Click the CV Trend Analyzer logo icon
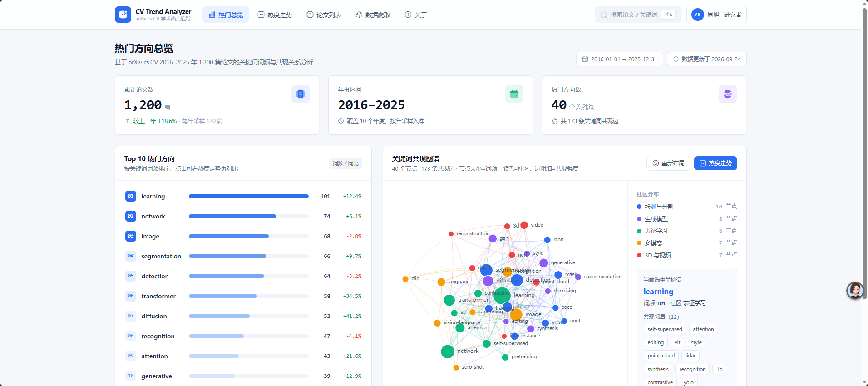Screen dimensions: 868x386 pyautogui.click(x=123, y=15)
